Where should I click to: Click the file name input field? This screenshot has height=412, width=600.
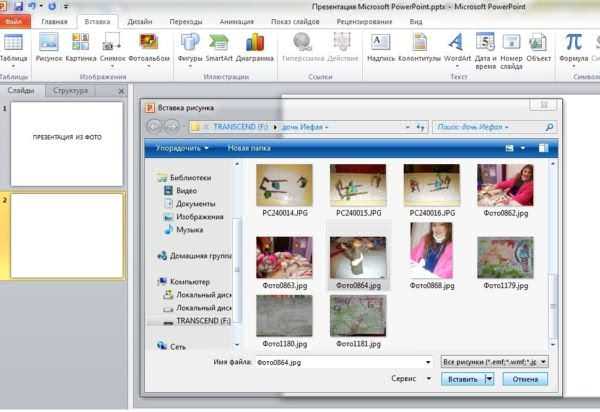(340, 362)
